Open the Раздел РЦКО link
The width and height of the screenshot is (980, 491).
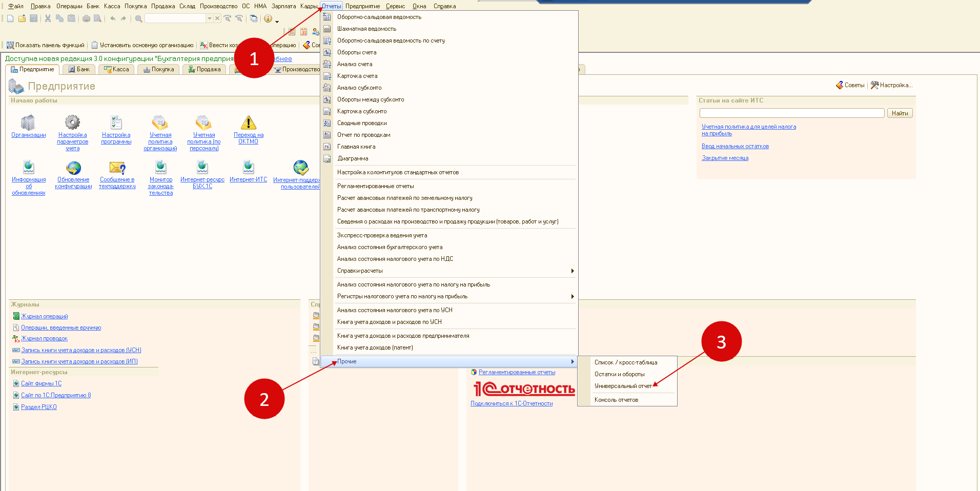(x=38, y=407)
